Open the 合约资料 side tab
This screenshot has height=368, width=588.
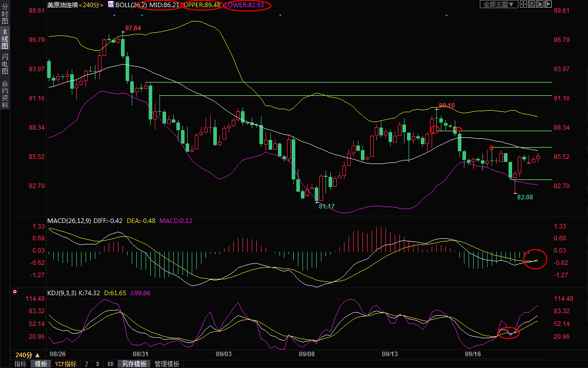[5, 94]
